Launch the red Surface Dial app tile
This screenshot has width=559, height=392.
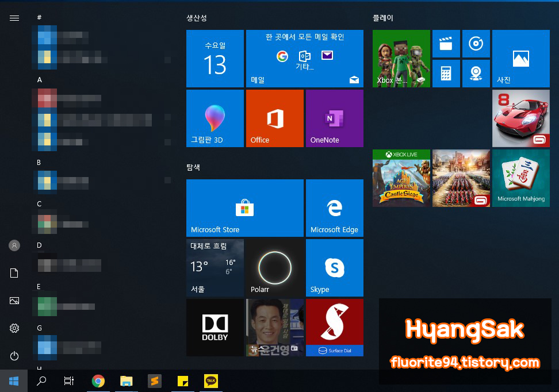(x=335, y=328)
